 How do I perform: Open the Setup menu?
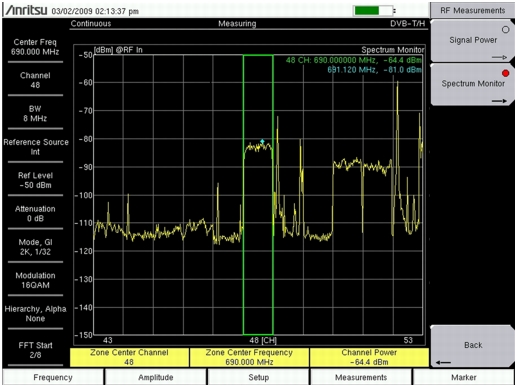click(x=258, y=377)
